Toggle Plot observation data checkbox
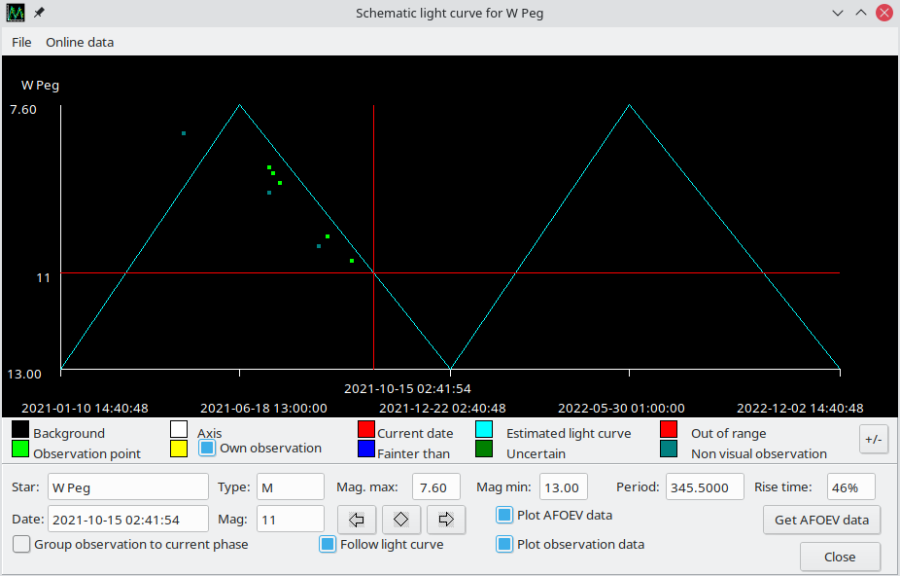 (x=505, y=544)
